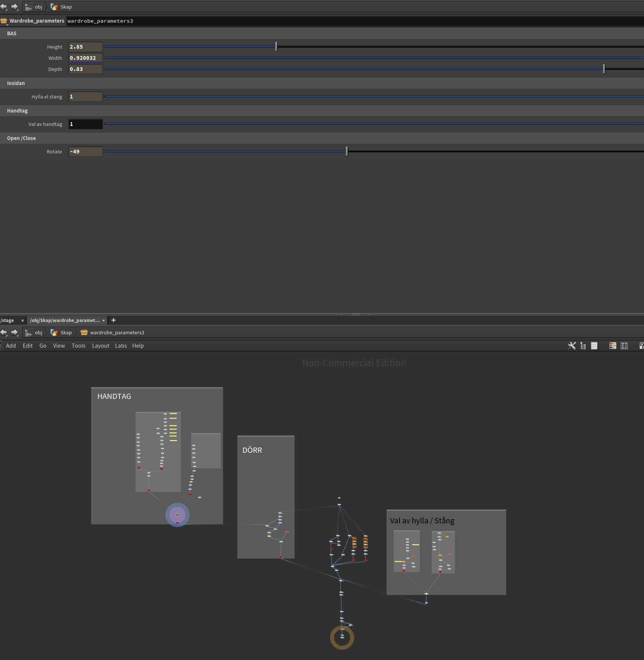The image size is (644, 660).
Task: Close the /obj/Skap/wardrobe_paramet... tab
Action: (104, 321)
